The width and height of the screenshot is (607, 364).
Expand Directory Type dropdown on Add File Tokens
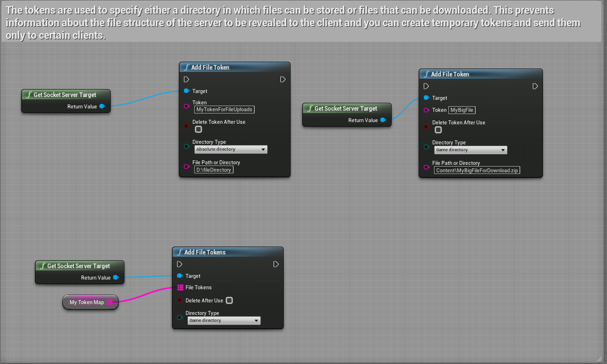224,321
